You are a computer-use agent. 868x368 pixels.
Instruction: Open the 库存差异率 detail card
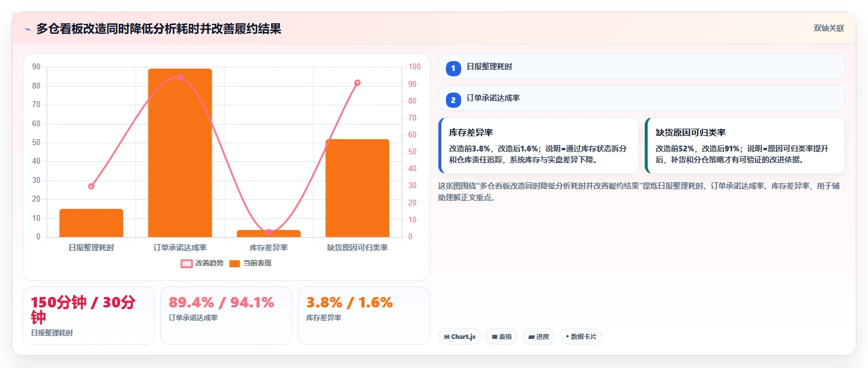538,146
